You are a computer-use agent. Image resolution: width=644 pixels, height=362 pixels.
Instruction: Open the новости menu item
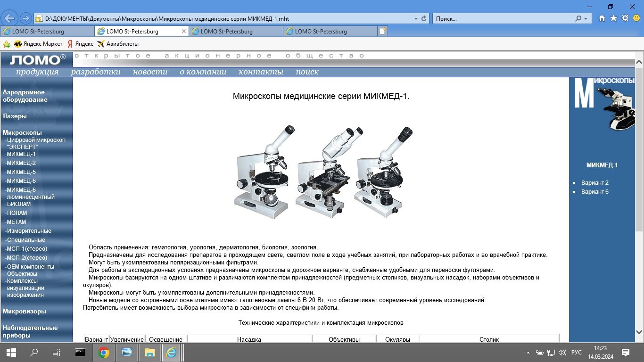(150, 72)
